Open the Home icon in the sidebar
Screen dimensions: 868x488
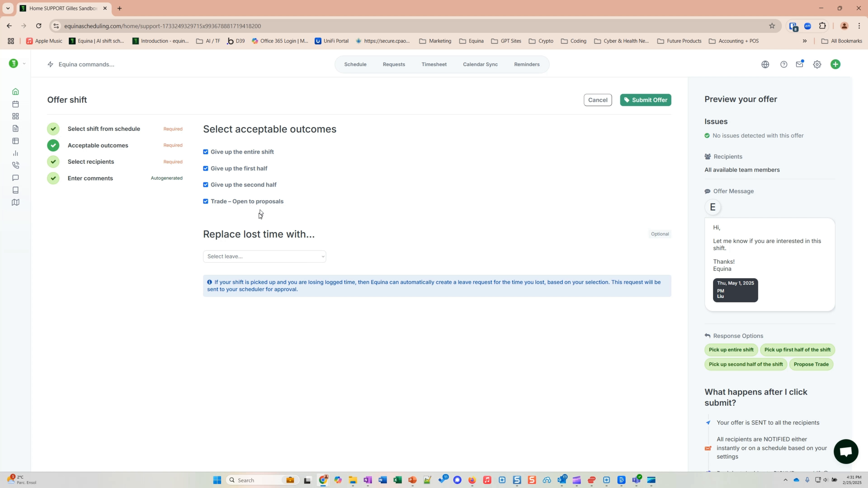coord(16,91)
